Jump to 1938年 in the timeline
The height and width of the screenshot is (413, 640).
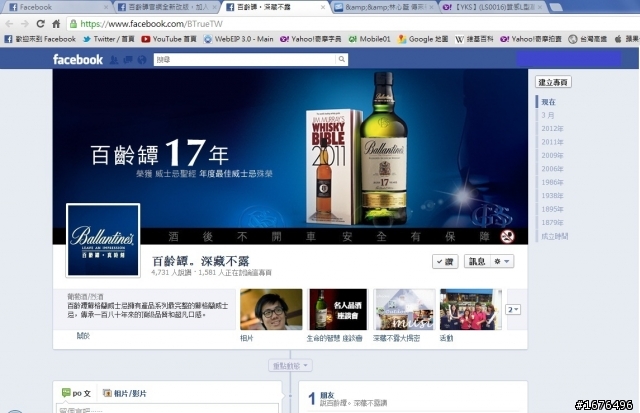(552, 196)
